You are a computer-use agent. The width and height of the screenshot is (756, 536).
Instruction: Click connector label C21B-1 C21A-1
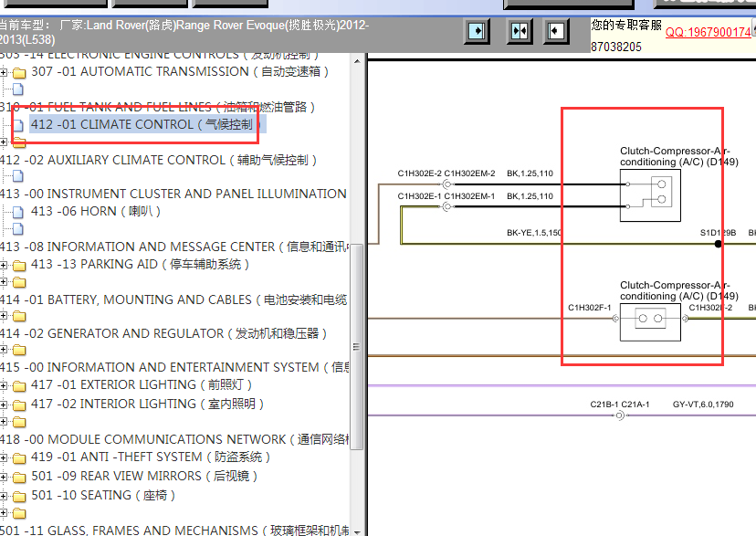620,405
